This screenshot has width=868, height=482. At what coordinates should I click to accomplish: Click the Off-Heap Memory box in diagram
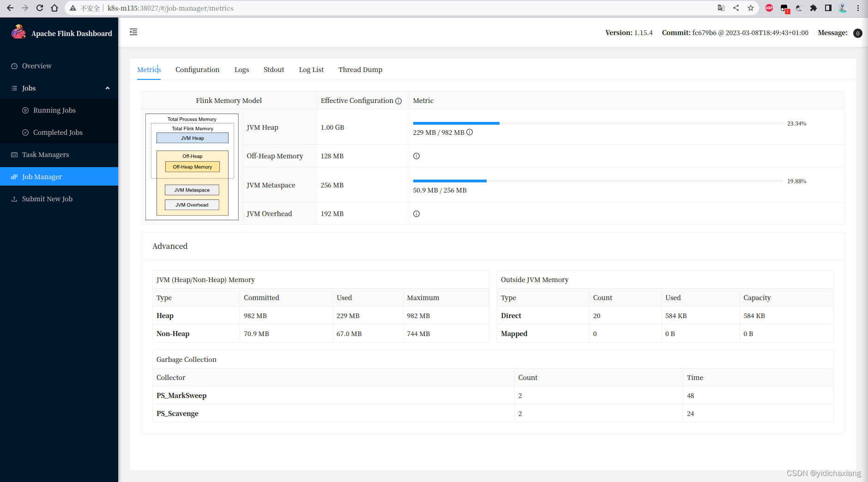click(x=193, y=167)
